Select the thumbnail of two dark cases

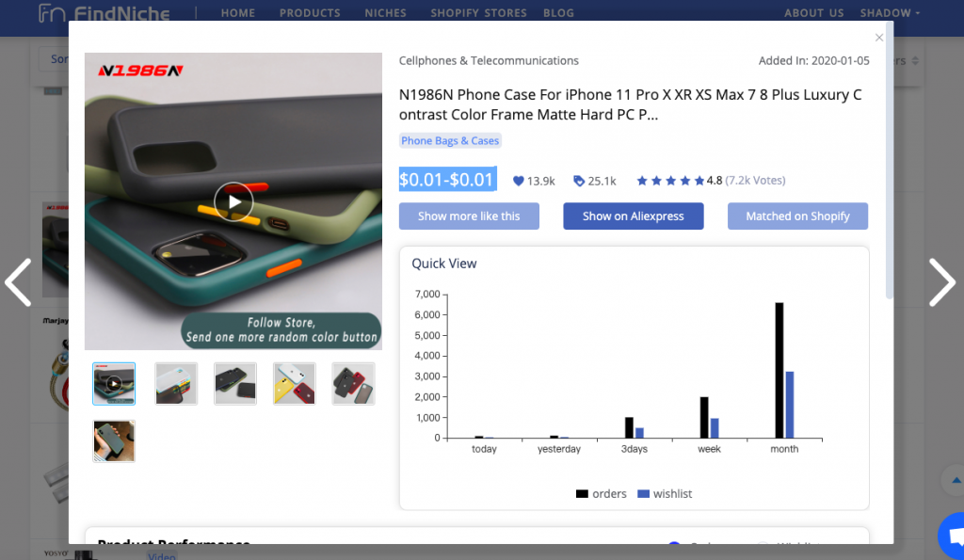(x=235, y=384)
